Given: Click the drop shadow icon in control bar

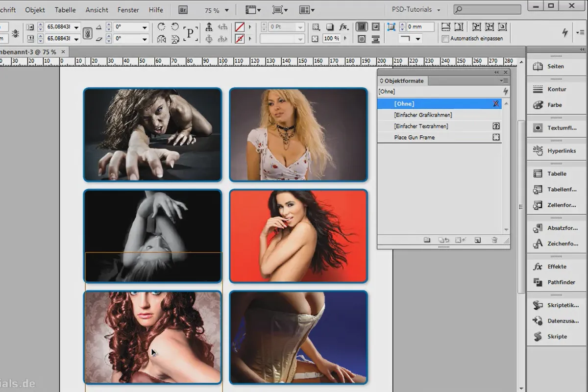Looking at the screenshot, I should [330, 27].
